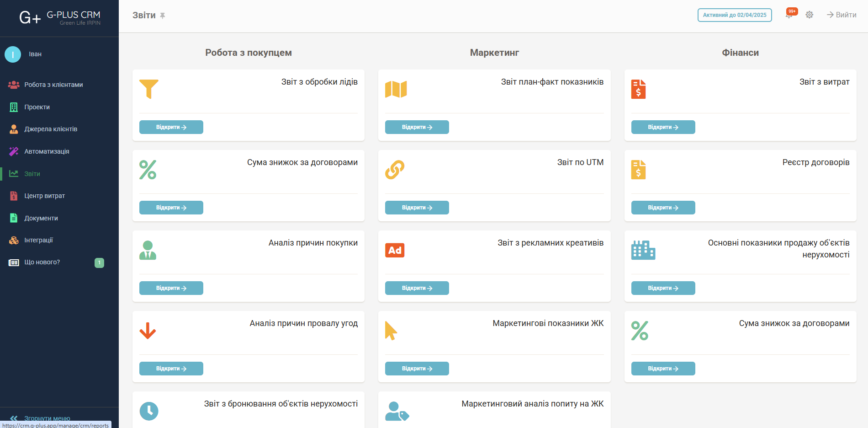Open Звіт по UTM report
Viewport: 868px width, 428px height.
pyautogui.click(x=417, y=208)
